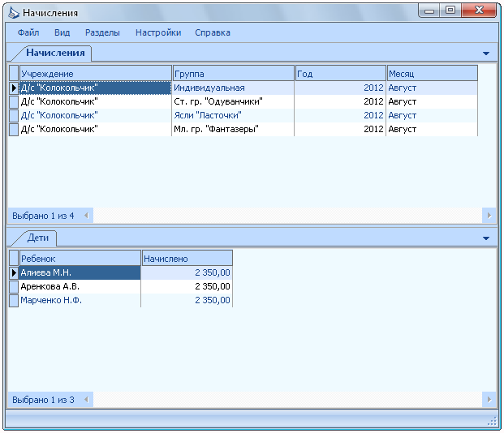Select the Начисления tab
Screen dimensions: 504x433
[x=55, y=53]
